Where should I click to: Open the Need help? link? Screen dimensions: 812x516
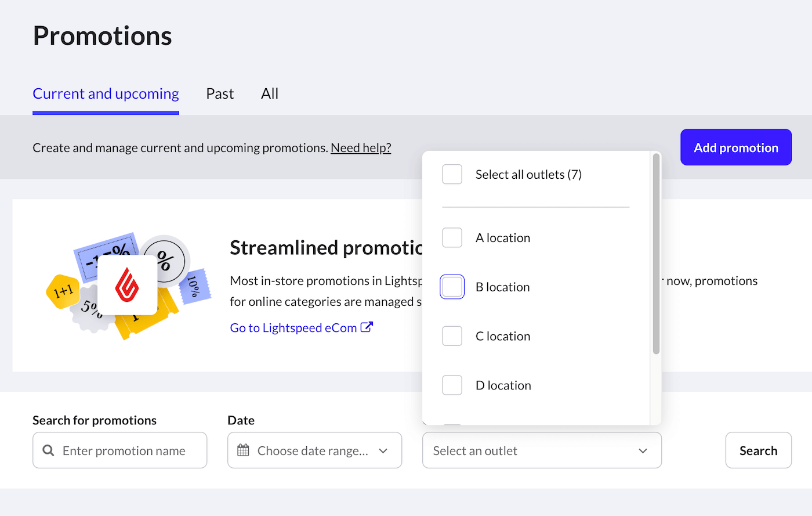(360, 147)
